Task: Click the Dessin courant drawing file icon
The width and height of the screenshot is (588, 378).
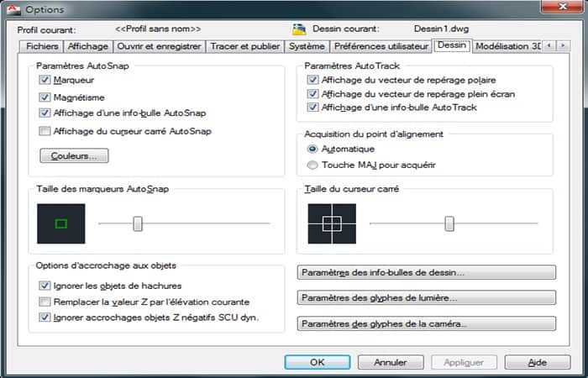Action: [299, 29]
